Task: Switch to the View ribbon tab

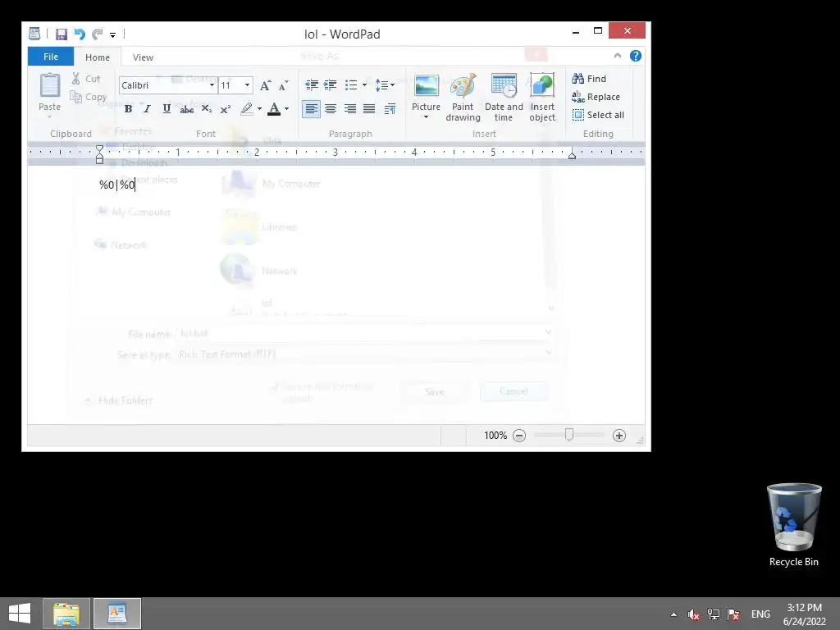Action: 143,57
